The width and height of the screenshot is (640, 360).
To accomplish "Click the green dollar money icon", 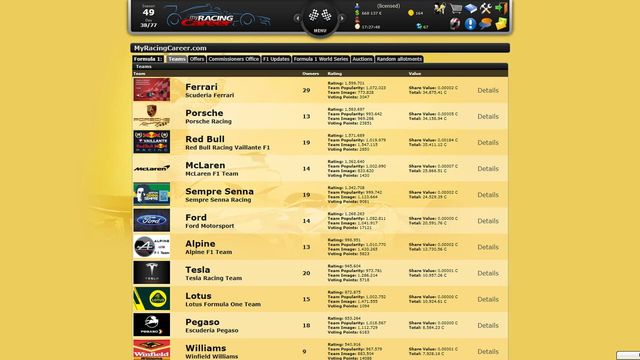I will (x=357, y=13).
